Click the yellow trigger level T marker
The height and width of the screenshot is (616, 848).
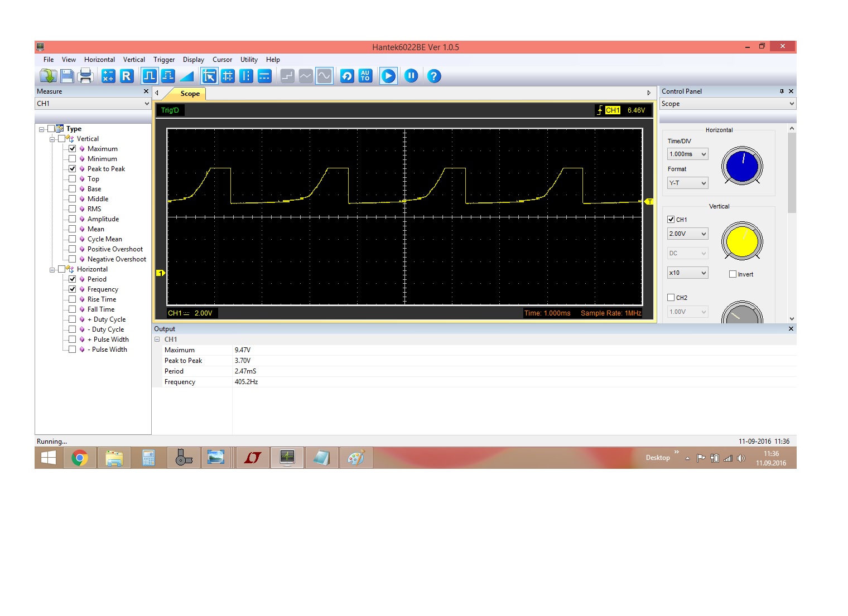[649, 202]
